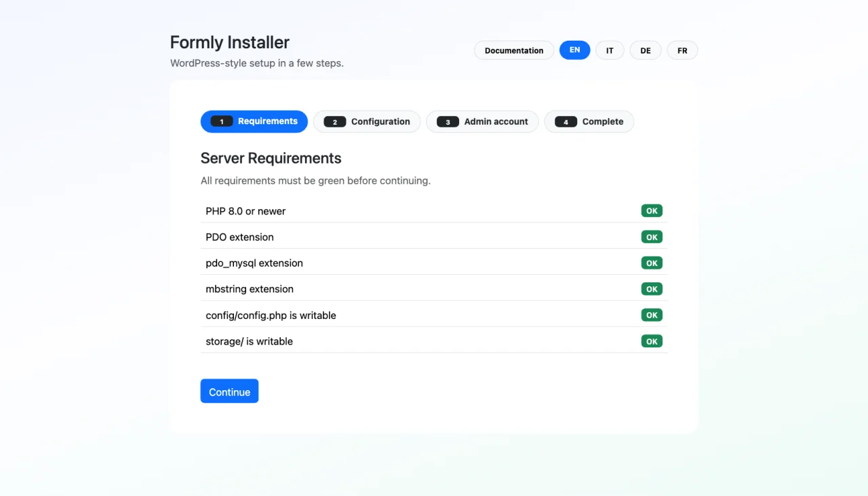Click the 'PHP 8.0 or newer' text
Viewport: 868px width, 496px height.
coord(245,211)
